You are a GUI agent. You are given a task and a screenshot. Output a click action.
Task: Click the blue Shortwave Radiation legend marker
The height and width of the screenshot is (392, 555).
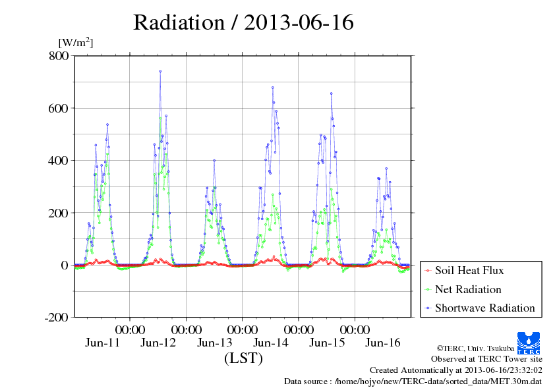pos(427,308)
